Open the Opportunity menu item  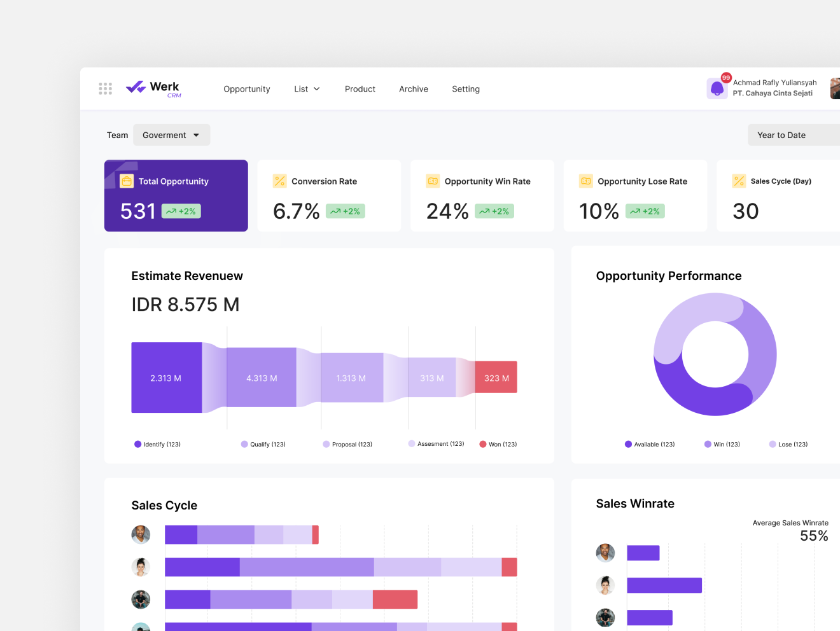click(x=247, y=89)
